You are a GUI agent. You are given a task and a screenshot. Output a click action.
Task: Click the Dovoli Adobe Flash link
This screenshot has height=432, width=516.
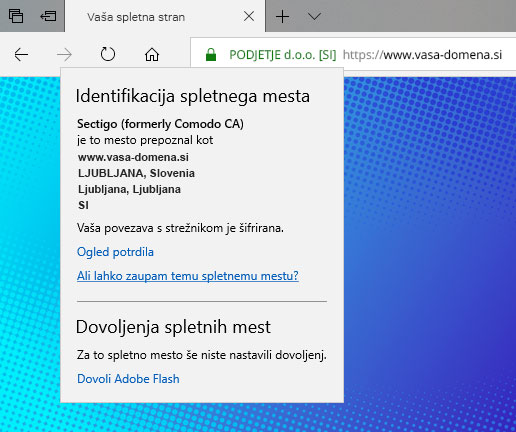128,379
